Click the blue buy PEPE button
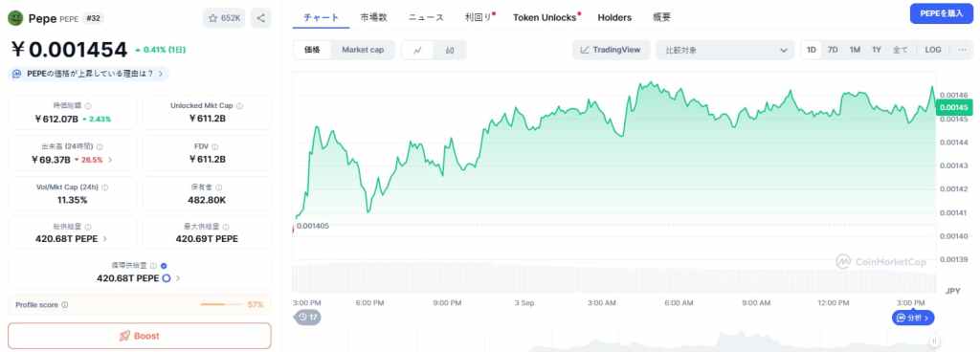The image size is (980, 352). (x=942, y=13)
